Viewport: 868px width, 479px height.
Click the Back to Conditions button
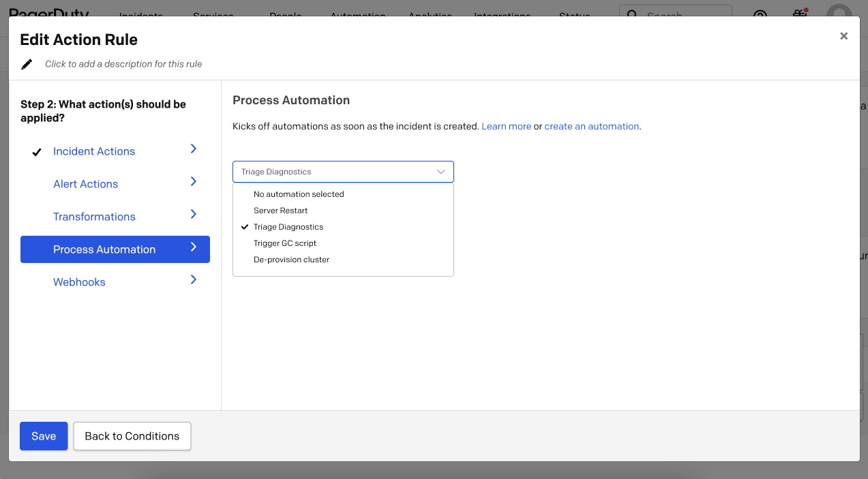(132, 436)
